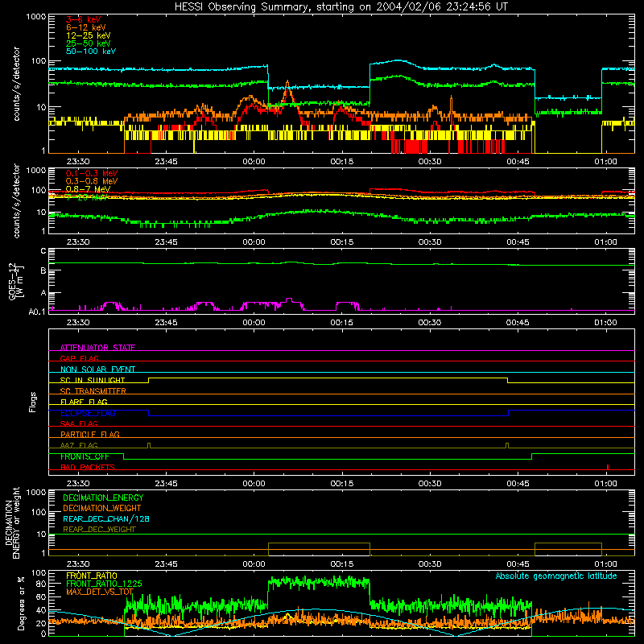Screen dimensions: 644x644
Task: Select the DECIMATION_ENERGY legend label
Action: point(103,497)
